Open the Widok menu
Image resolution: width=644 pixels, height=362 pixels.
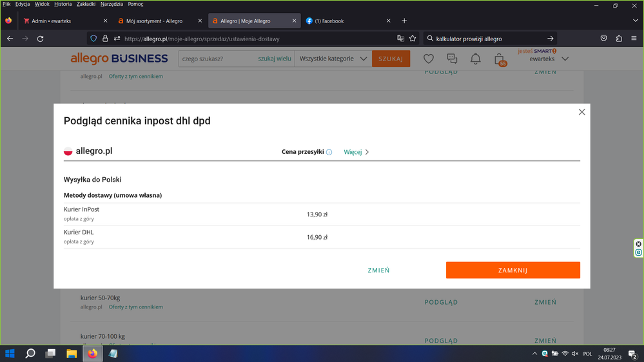[x=42, y=4]
